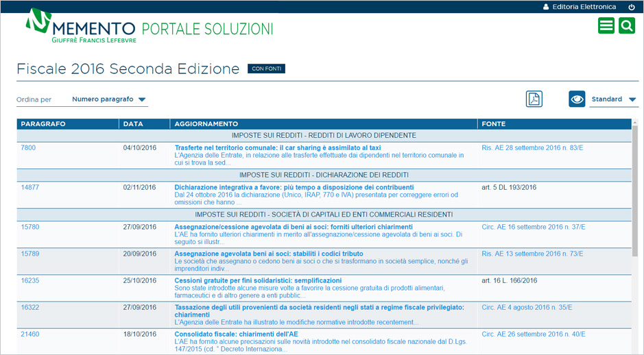The image size is (644, 355).
Task: Open paragraph 15780
Action: pyautogui.click(x=30, y=227)
